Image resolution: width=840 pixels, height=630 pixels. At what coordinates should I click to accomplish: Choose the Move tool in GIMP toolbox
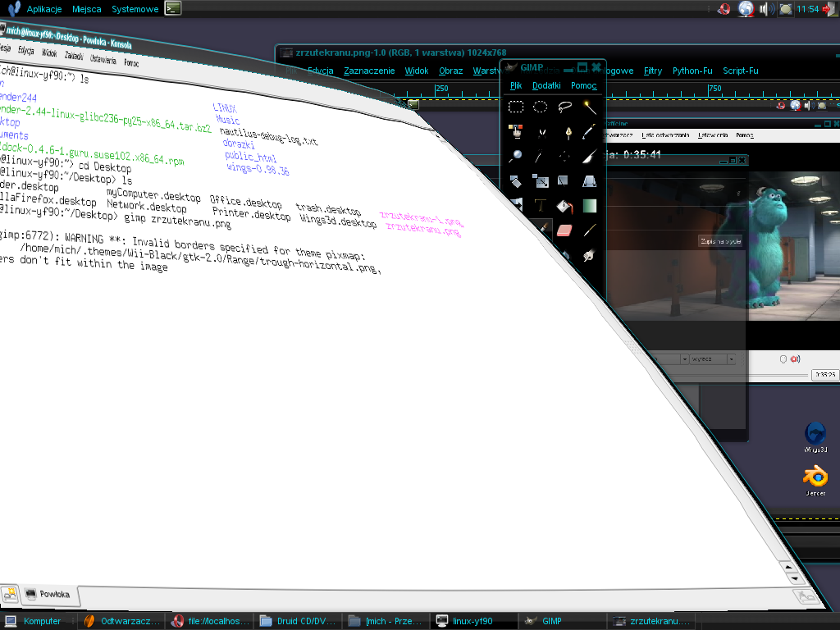(x=564, y=156)
